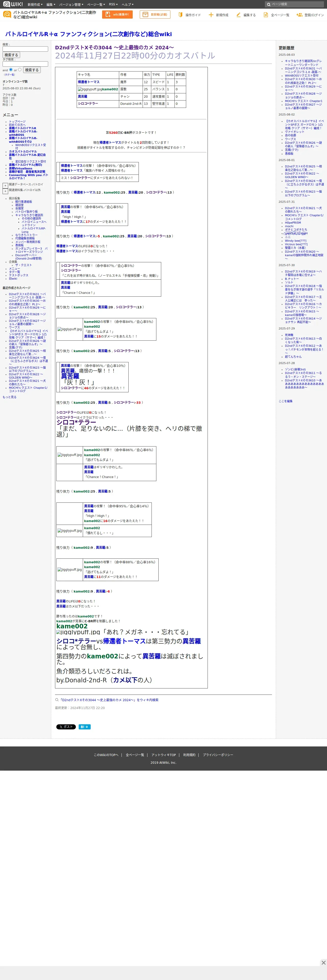
Task: Click プライバシーポリシー footer link
Action: [218, 755]
